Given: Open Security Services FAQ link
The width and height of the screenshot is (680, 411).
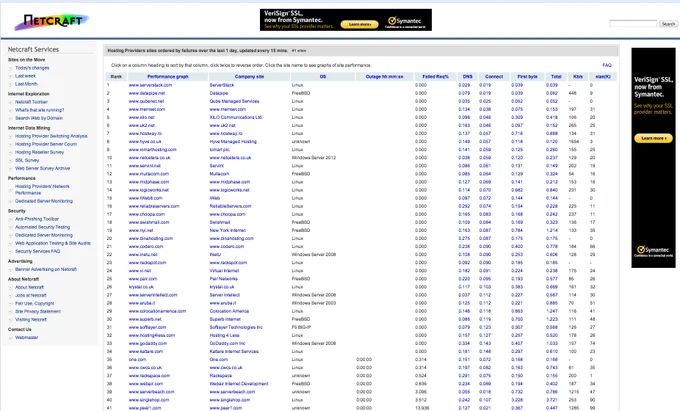Looking at the screenshot, I should pyautogui.click(x=38, y=251).
